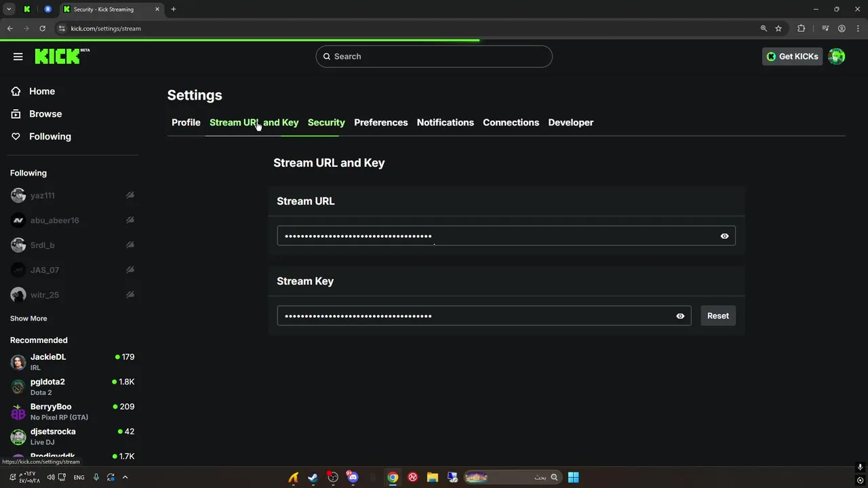The image size is (868, 488).
Task: Open the browser extensions puzzle icon
Action: point(801,28)
